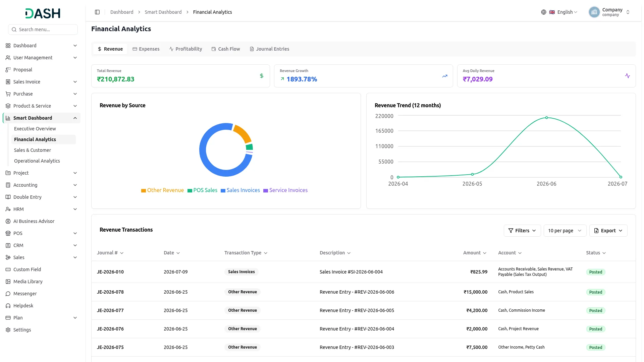Viewport: 644px width, 362px height.
Task: Select the Revenue tab
Action: (110, 49)
